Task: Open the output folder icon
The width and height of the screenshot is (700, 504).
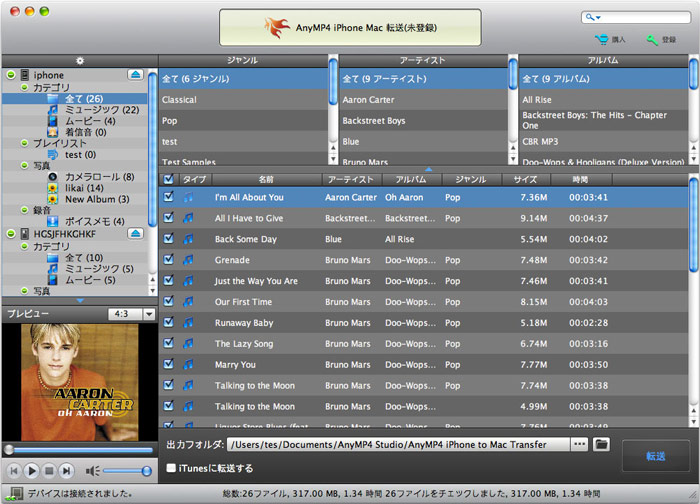Action: [x=602, y=444]
